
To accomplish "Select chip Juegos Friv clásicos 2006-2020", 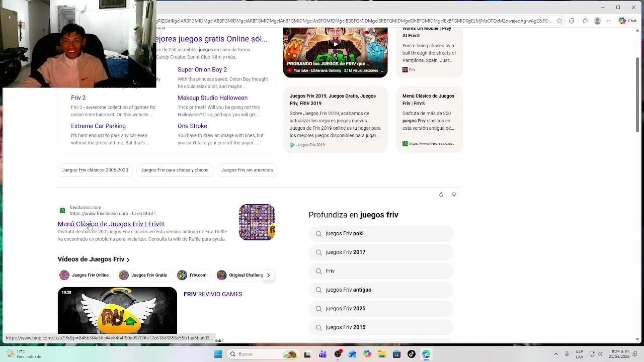I will coord(95,170).
